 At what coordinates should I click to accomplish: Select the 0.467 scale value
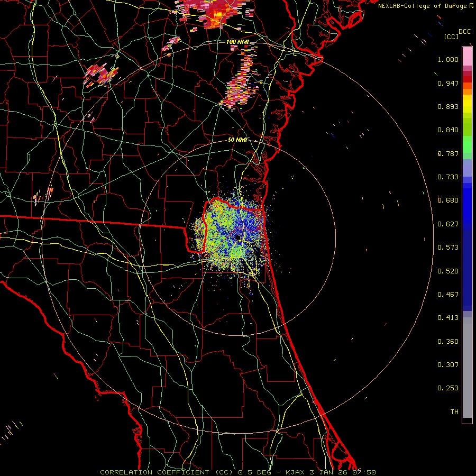tap(448, 295)
